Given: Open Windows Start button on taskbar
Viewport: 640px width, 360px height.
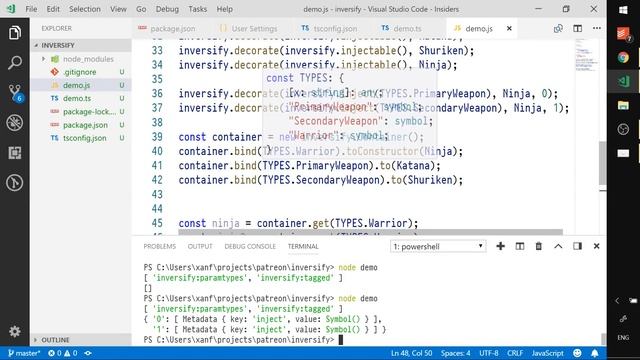Looking at the screenshot, I should coord(623,10).
